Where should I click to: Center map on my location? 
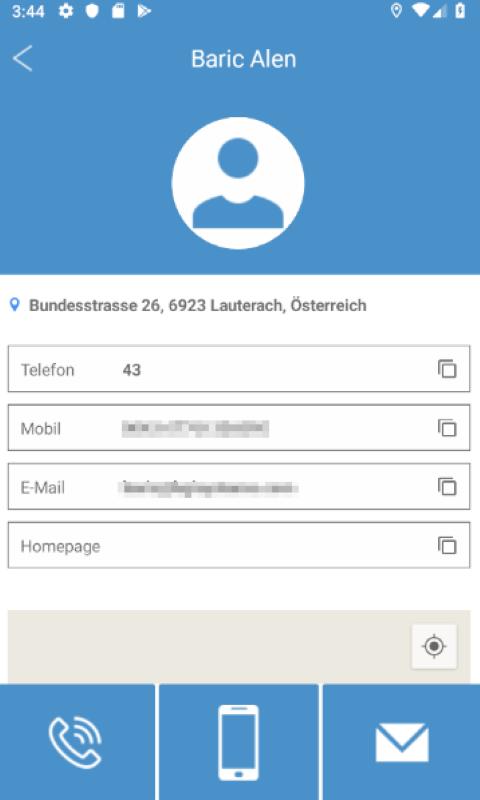click(434, 646)
